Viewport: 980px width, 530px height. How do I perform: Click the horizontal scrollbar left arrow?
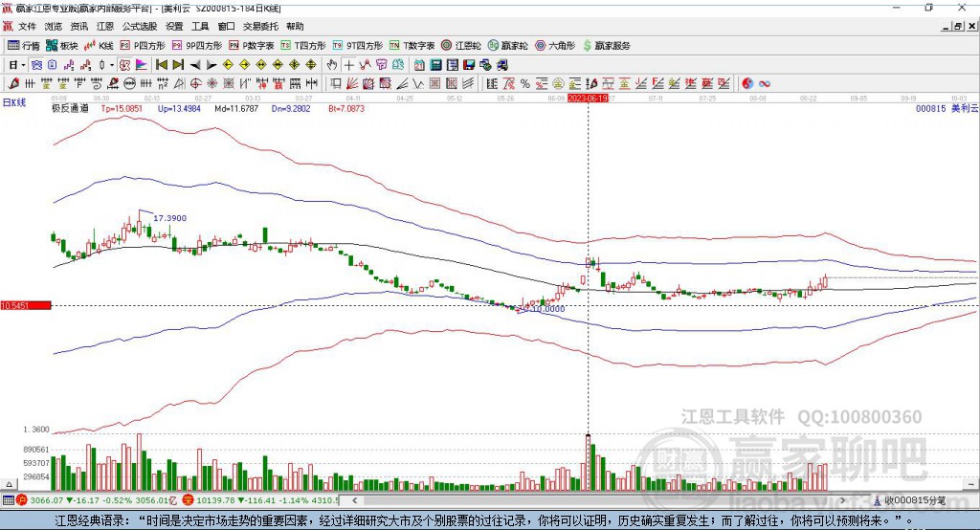[x=355, y=500]
